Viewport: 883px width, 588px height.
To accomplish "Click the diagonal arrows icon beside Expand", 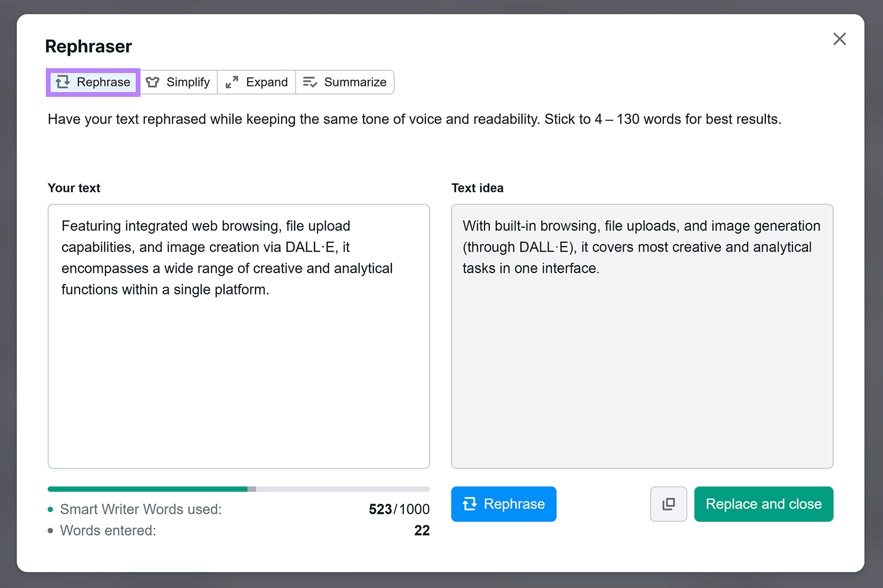I will [231, 82].
